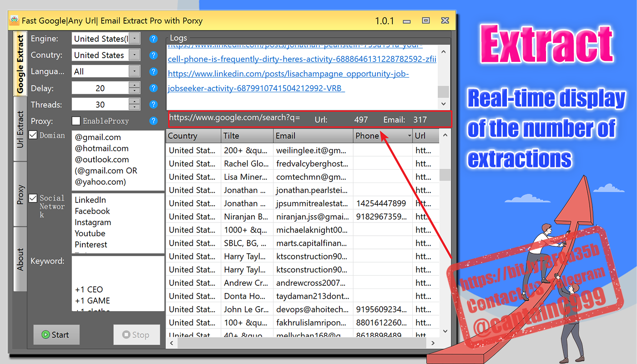Uncheck the Domian checkbox
The image size is (637, 364).
point(33,135)
